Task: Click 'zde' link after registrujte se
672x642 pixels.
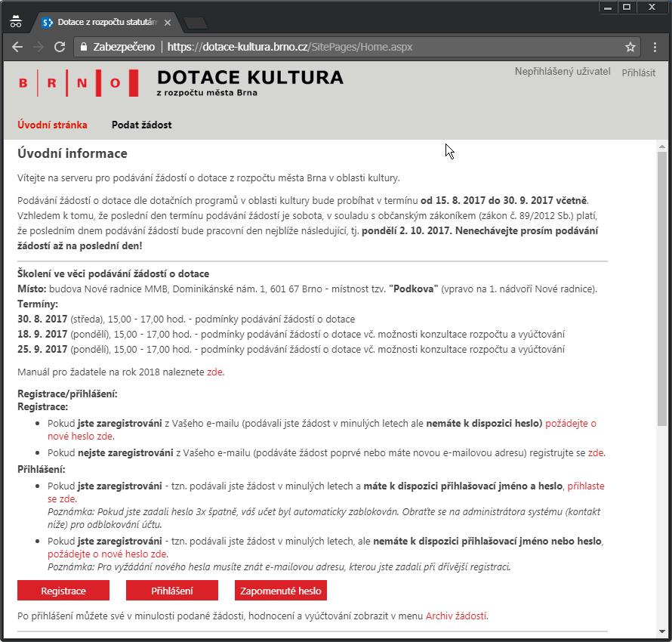Action: (x=596, y=452)
